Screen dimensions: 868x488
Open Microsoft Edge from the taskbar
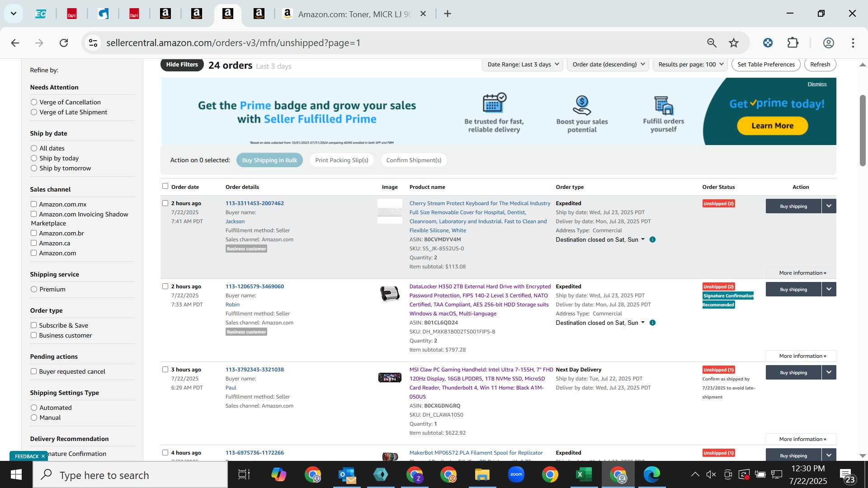point(651,475)
